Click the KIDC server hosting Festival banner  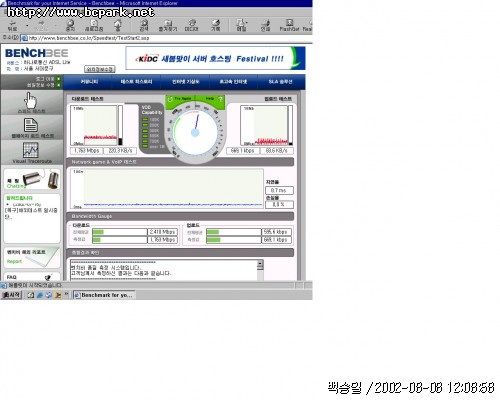click(x=215, y=58)
